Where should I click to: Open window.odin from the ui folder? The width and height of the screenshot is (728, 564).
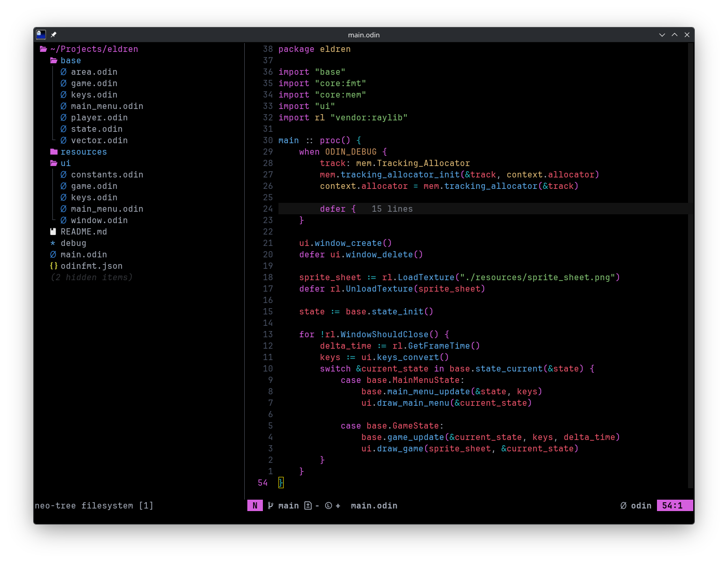tap(99, 221)
